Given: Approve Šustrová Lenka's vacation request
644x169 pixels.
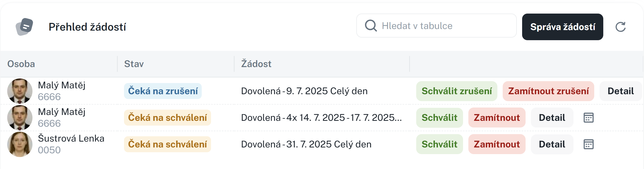Looking at the screenshot, I should (439, 144).
